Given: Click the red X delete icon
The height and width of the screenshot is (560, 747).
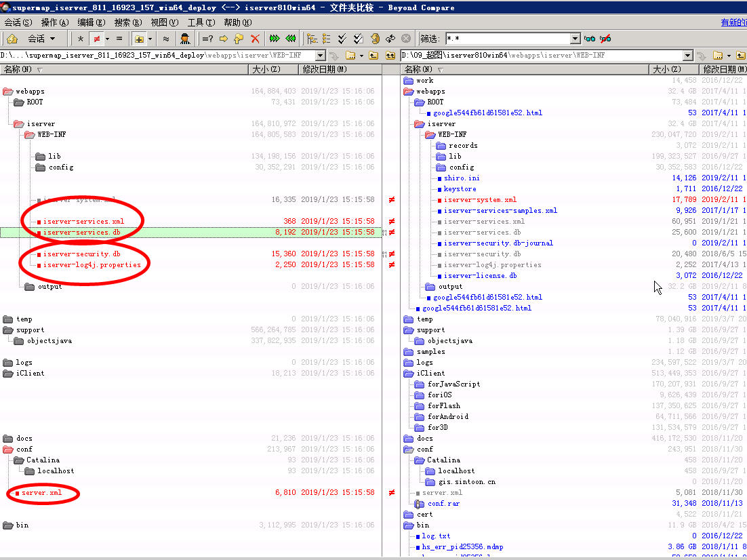Looking at the screenshot, I should point(255,39).
